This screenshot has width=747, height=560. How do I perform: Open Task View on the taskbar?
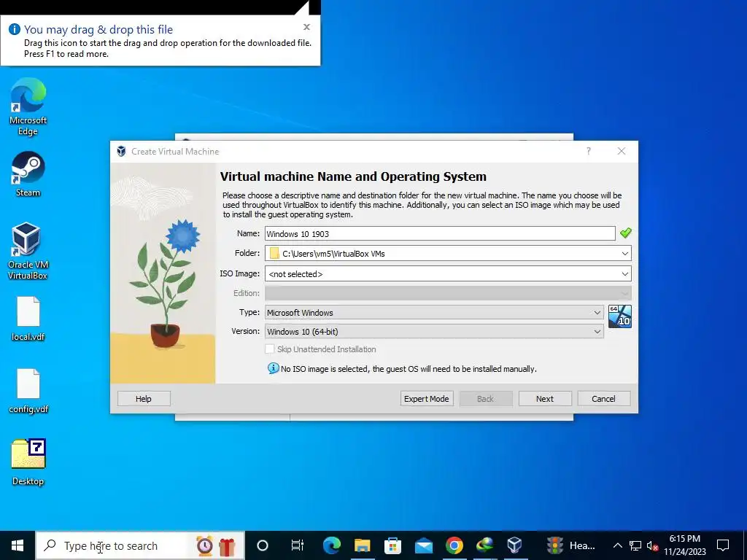(x=298, y=545)
